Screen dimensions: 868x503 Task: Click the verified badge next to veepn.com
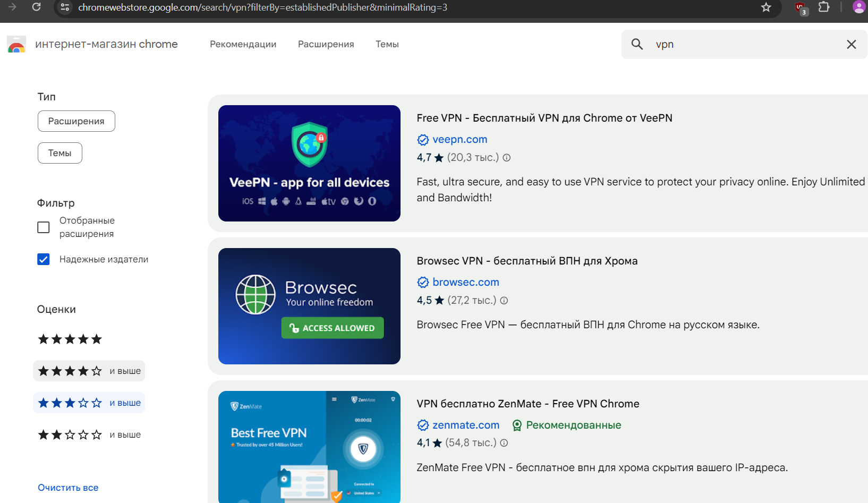tap(423, 140)
